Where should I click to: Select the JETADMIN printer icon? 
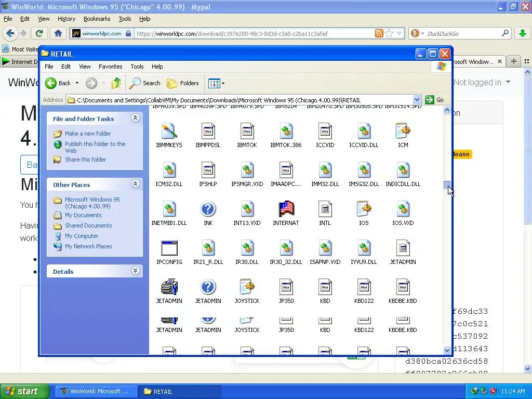(169, 287)
